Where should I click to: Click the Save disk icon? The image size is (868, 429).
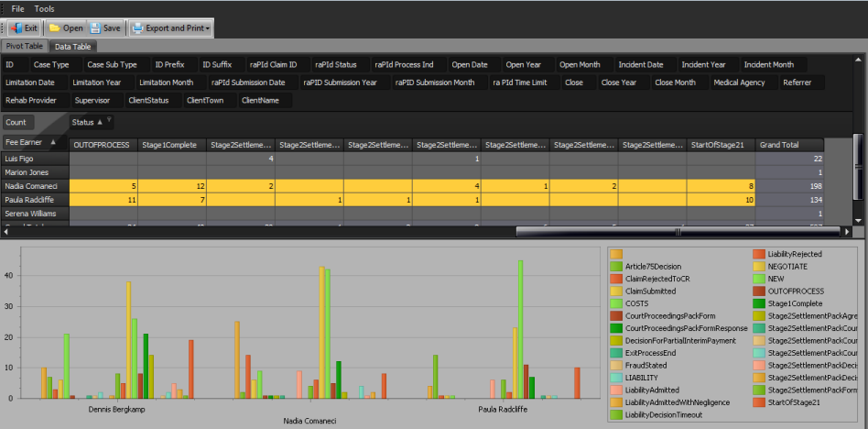[x=95, y=28]
